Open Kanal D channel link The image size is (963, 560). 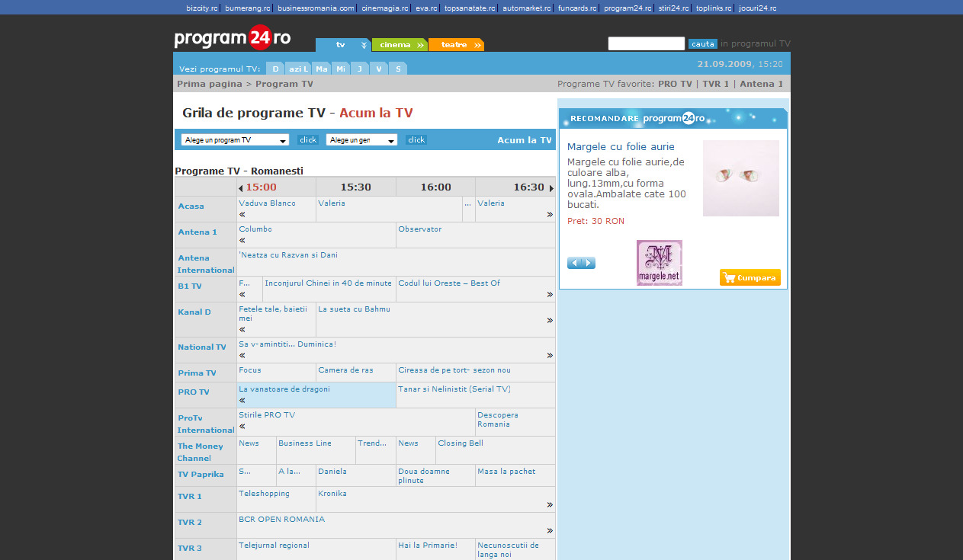click(x=194, y=312)
